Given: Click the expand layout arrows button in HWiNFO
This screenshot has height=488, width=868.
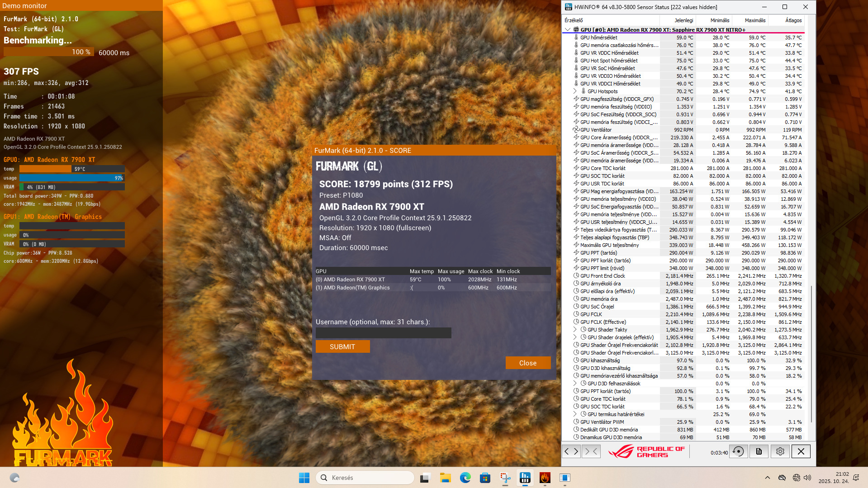Looking at the screenshot, I should [571, 451].
